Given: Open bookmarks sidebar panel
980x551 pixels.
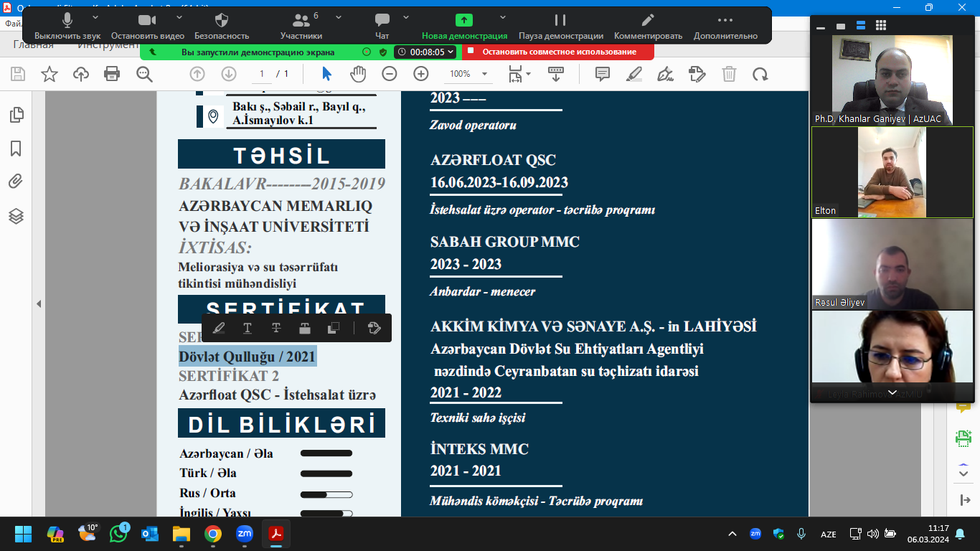Looking at the screenshot, I should coord(16,149).
